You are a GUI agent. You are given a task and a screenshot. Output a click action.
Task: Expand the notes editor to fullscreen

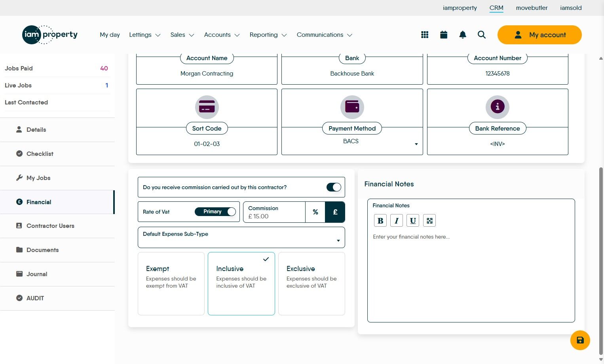pyautogui.click(x=429, y=221)
